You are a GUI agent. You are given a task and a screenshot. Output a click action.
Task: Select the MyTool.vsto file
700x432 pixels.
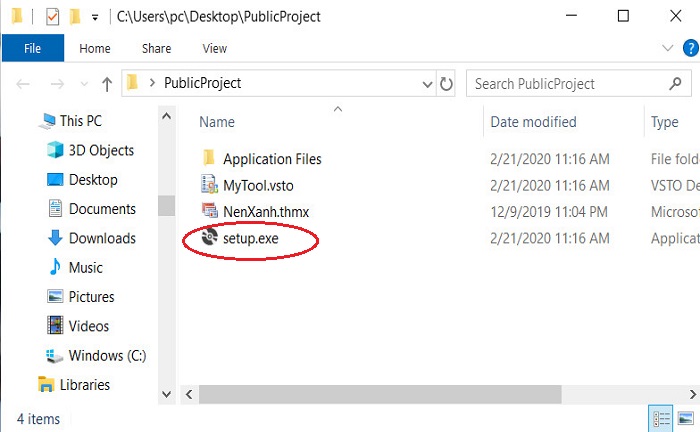258,186
